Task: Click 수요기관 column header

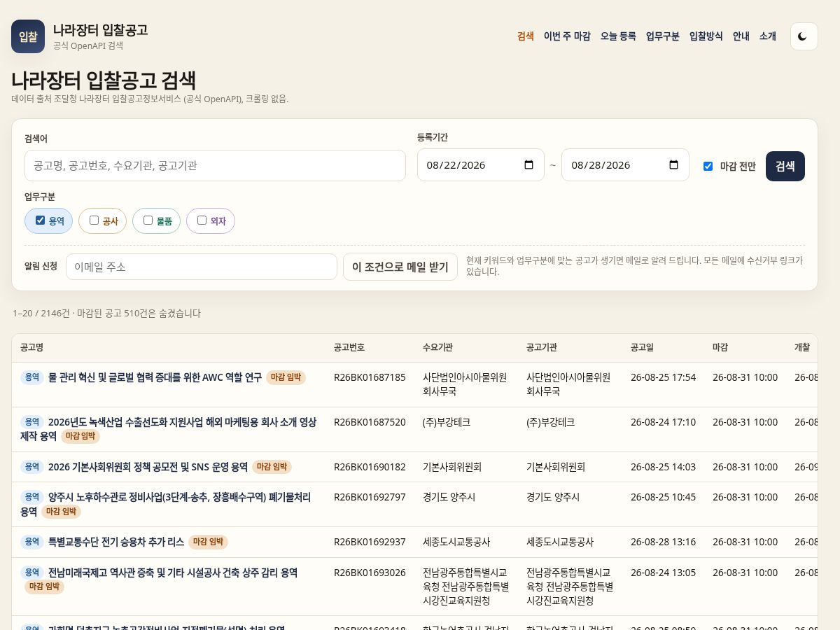Action: 438,347
